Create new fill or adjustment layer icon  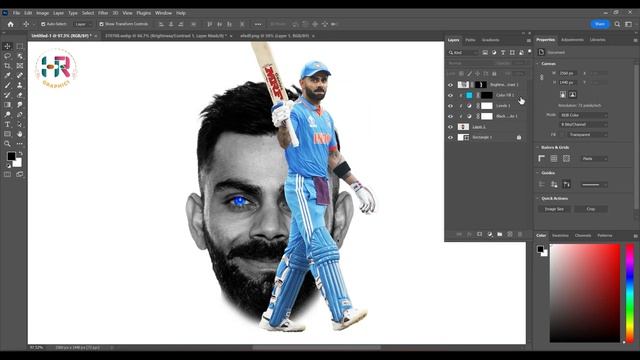coord(489,234)
